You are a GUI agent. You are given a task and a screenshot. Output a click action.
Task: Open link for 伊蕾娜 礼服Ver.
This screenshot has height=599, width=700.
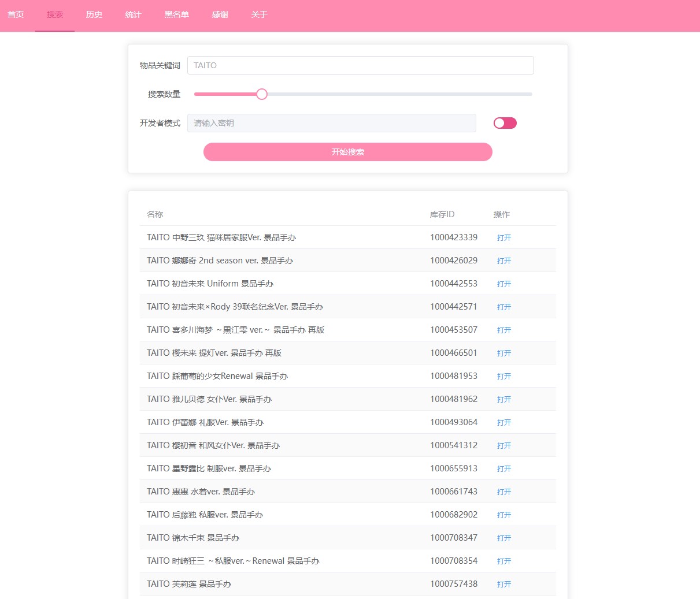504,422
